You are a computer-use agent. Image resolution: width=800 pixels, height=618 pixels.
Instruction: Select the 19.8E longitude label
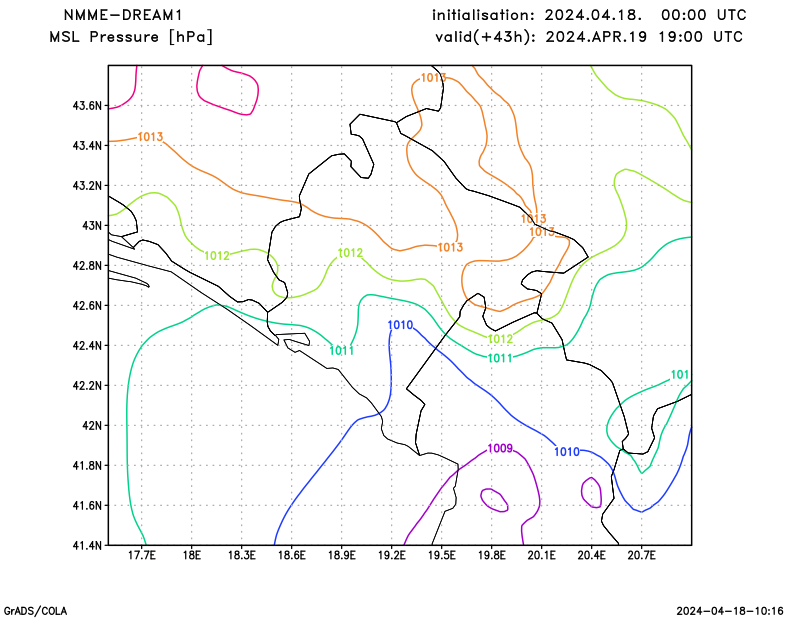pyautogui.click(x=492, y=555)
